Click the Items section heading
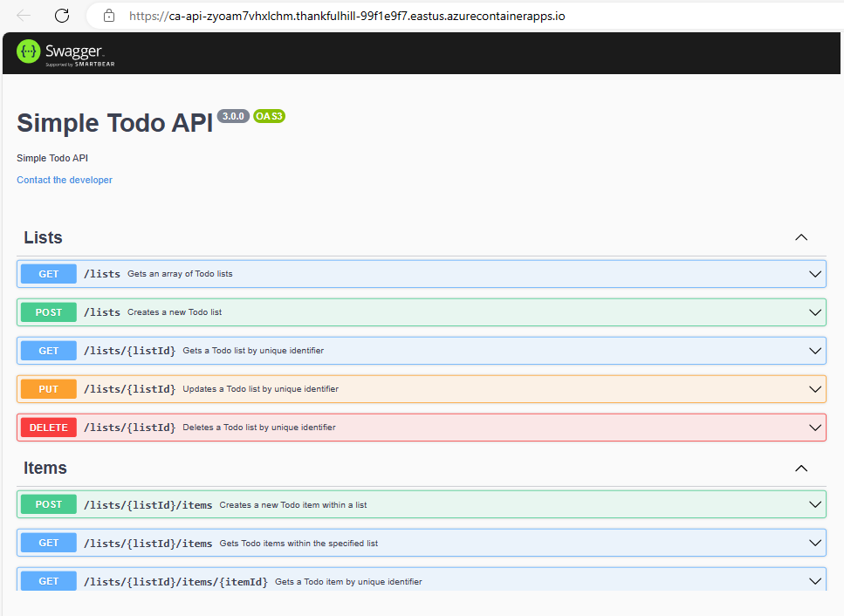The height and width of the screenshot is (616, 844). [45, 468]
